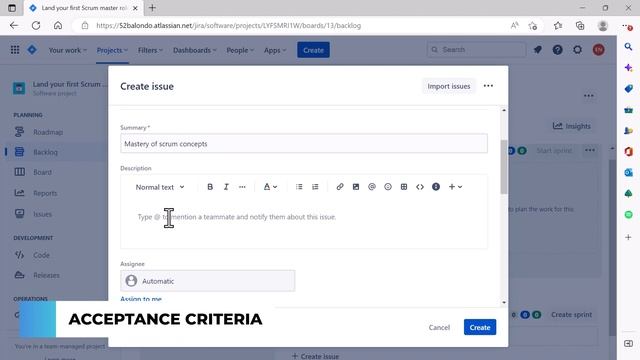Open the Jira app switcher grid

click(15, 50)
